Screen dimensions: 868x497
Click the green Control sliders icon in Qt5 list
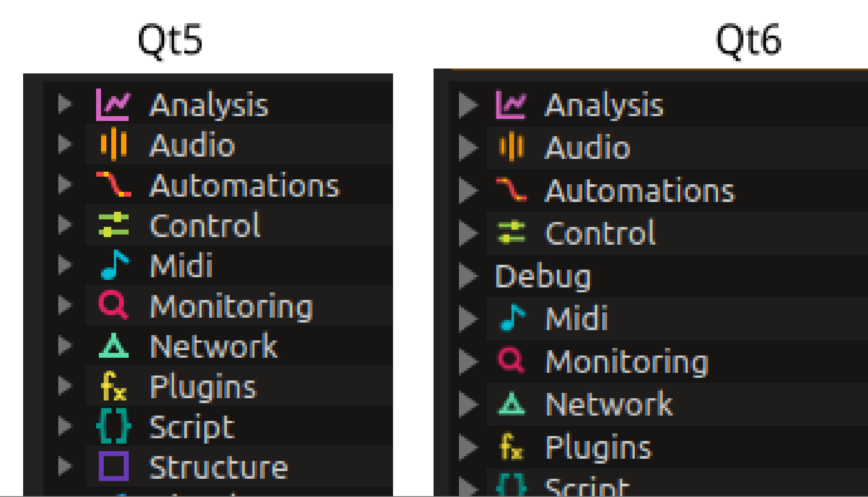tap(114, 225)
